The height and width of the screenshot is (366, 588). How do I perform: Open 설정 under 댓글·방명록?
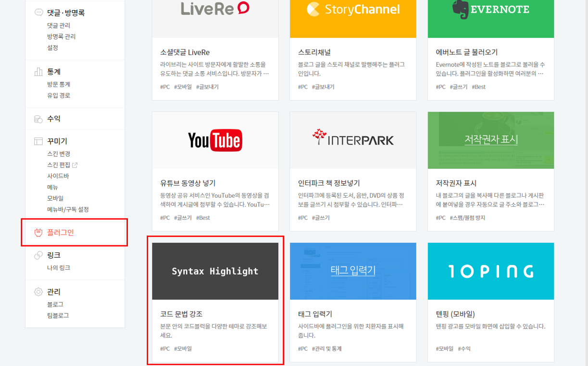tap(52, 48)
